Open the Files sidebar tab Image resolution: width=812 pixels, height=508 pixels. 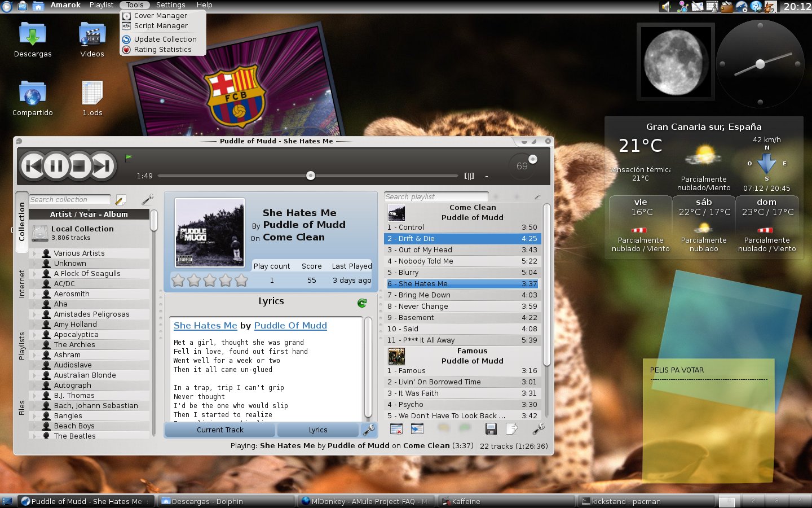click(21, 408)
